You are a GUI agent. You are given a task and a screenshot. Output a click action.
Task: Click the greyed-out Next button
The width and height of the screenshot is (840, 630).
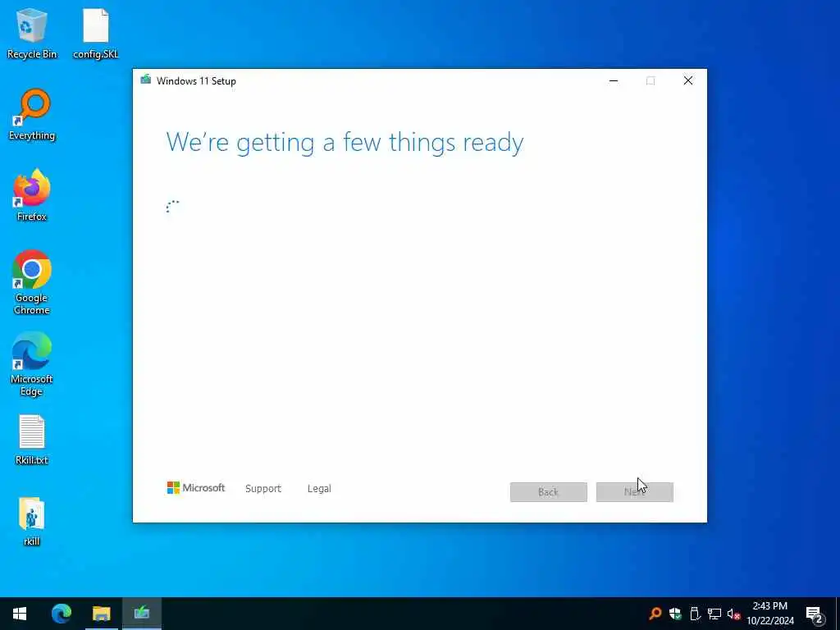coord(635,492)
